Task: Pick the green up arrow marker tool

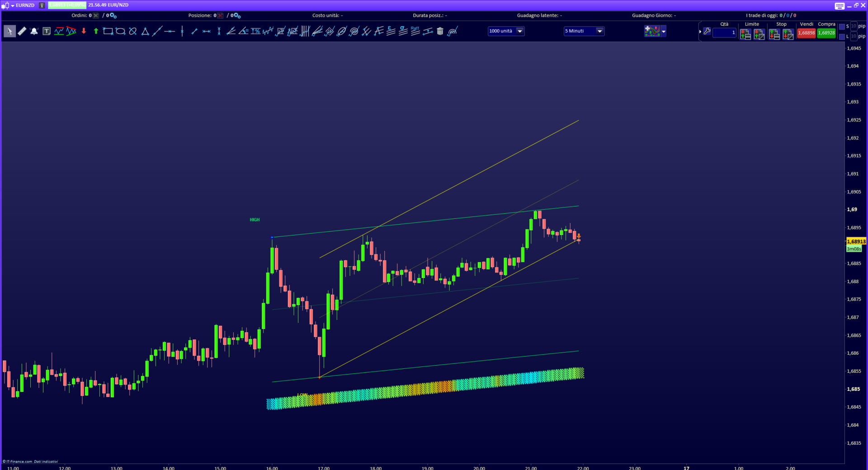Action: click(x=96, y=31)
